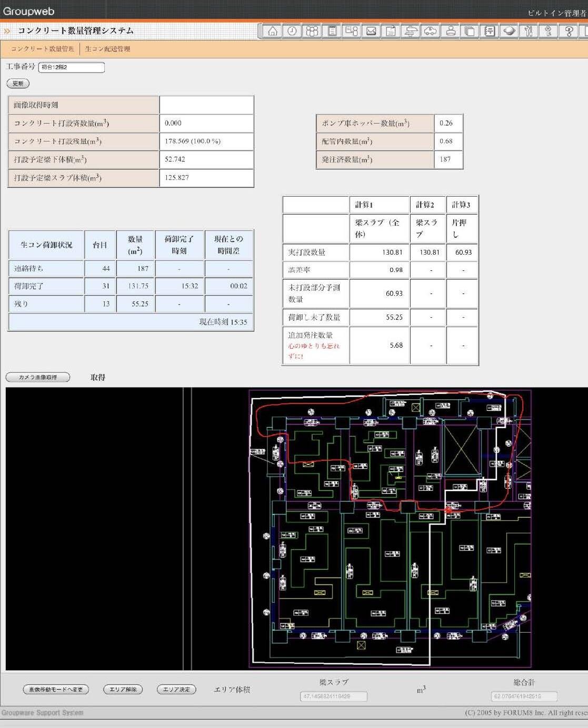The image size is (588, 728).
Task: Open the key icon in toolbar
Action: click(x=548, y=31)
